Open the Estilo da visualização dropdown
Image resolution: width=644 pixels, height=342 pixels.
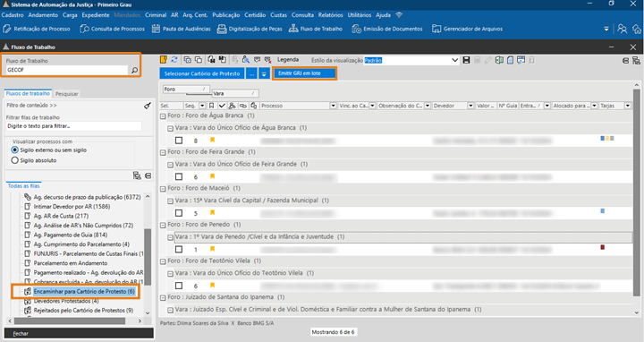[x=454, y=60]
